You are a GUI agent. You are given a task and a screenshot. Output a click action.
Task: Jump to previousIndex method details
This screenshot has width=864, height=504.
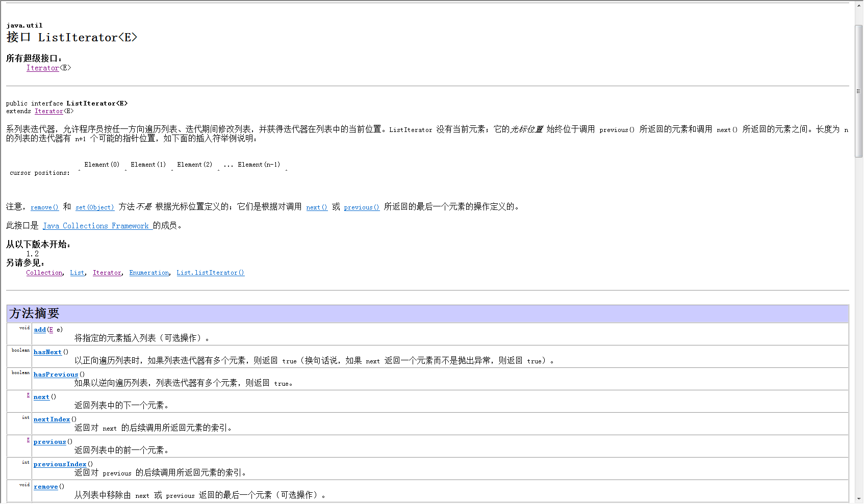click(x=60, y=464)
